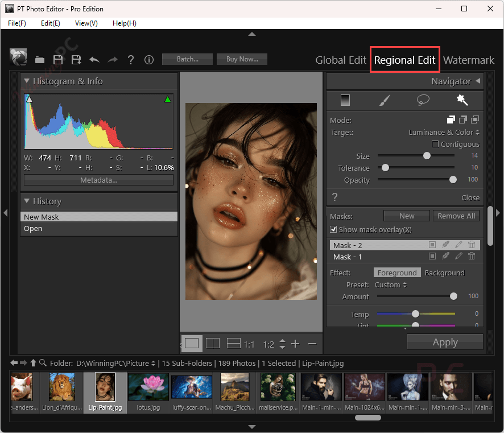This screenshot has width=504, height=433.
Task: Select the Lasso mask tool
Action: [423, 100]
